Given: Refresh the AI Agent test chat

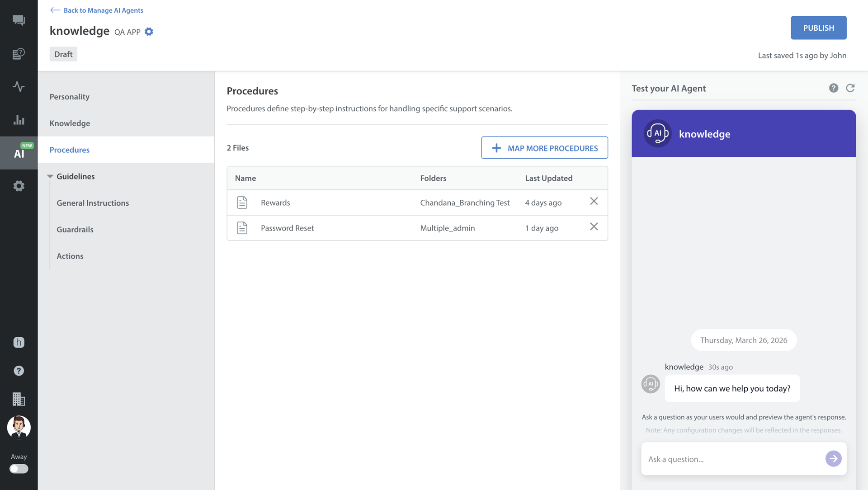Looking at the screenshot, I should click(850, 88).
